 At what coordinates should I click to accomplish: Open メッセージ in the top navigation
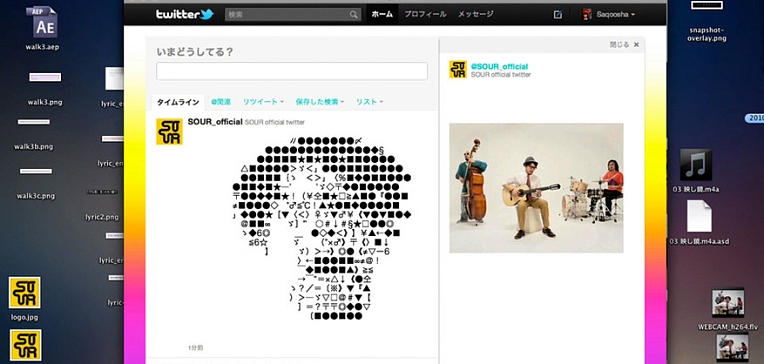coord(476,15)
